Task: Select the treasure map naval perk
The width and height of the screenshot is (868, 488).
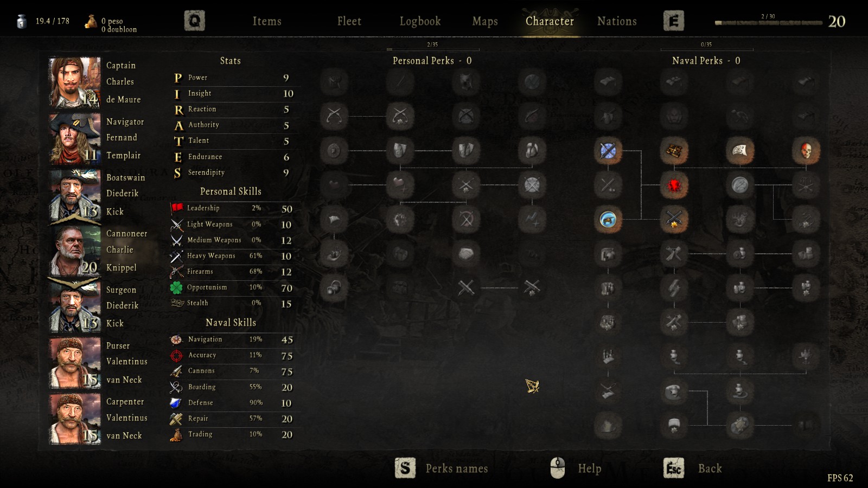Action: pyautogui.click(x=674, y=151)
